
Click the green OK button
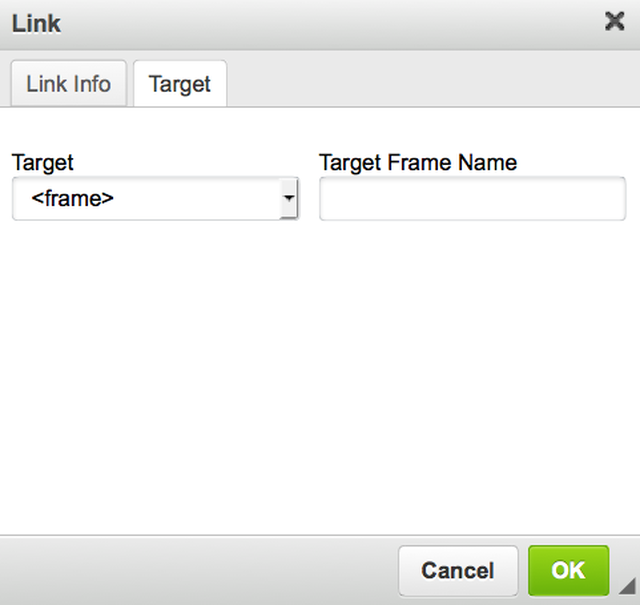(x=568, y=571)
